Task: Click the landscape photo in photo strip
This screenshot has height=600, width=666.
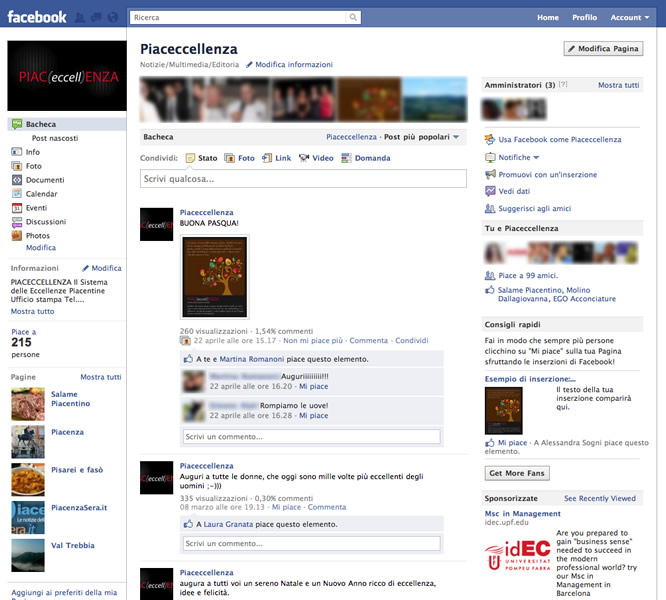Action: click(435, 99)
